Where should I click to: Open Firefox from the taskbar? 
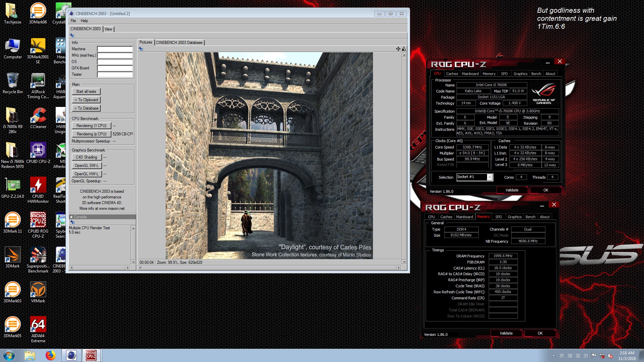(51, 355)
